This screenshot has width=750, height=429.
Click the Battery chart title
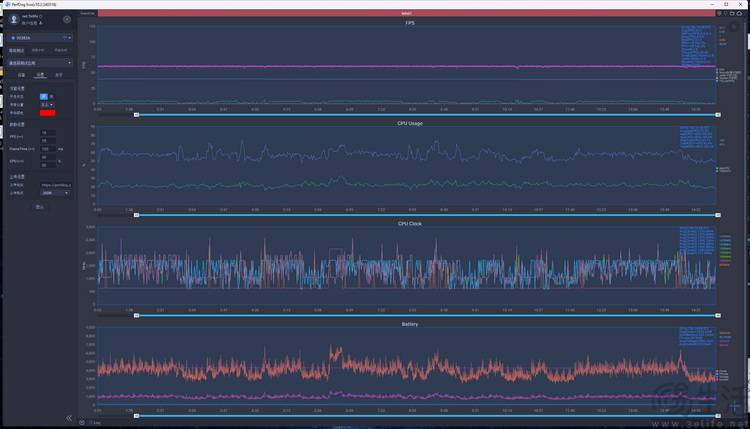pyautogui.click(x=410, y=324)
